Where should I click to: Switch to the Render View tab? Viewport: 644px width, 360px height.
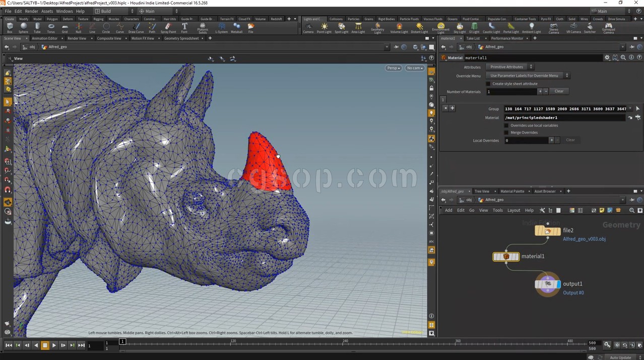click(x=77, y=38)
